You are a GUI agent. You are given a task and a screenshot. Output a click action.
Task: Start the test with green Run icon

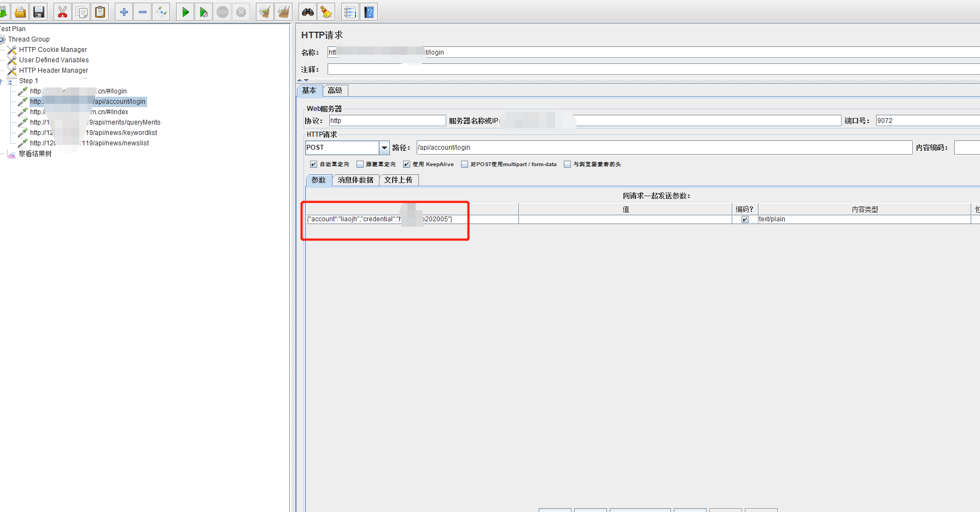point(185,11)
